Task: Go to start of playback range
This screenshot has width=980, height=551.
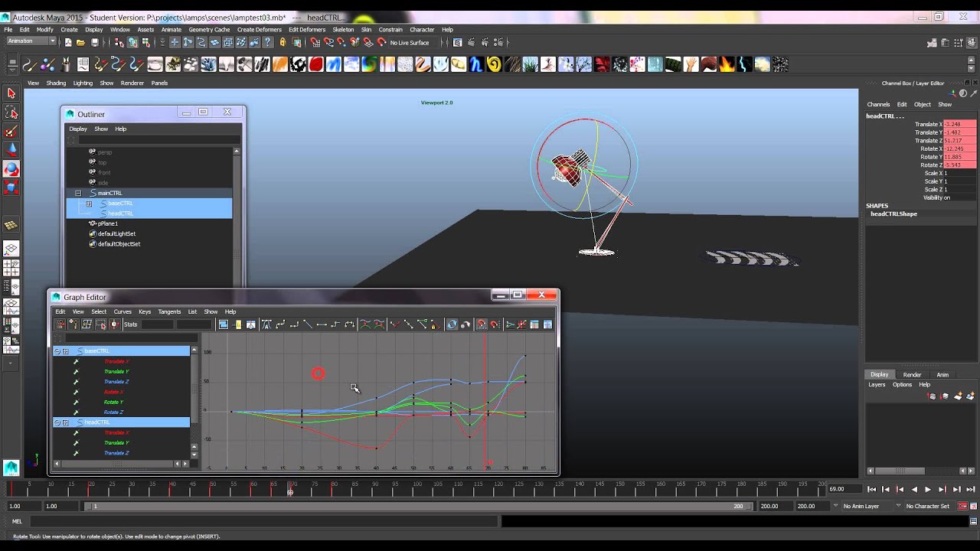Action: 871,489
